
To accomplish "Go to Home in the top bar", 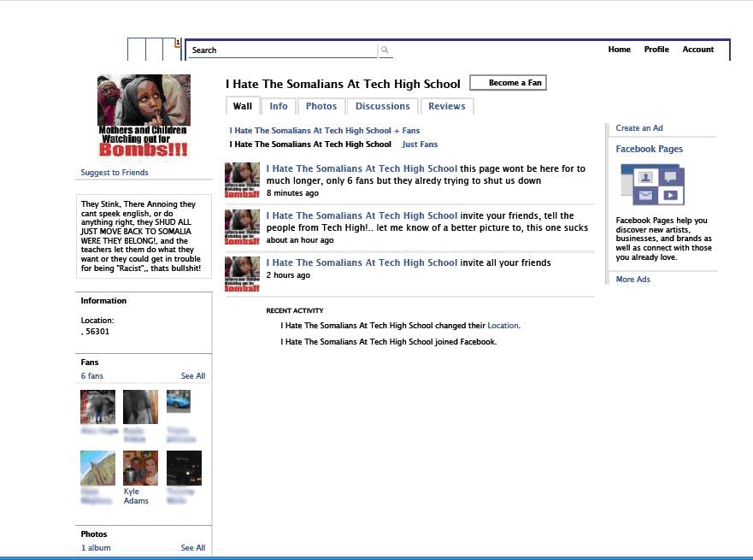I will point(619,49).
